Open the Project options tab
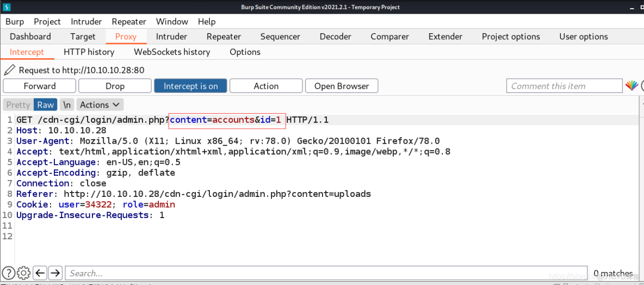644x285 pixels. point(511,36)
